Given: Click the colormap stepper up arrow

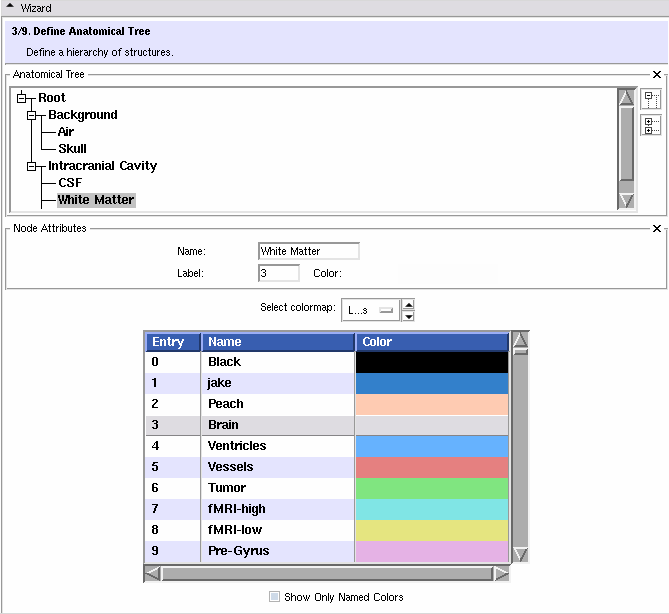Looking at the screenshot, I should click(x=408, y=304).
